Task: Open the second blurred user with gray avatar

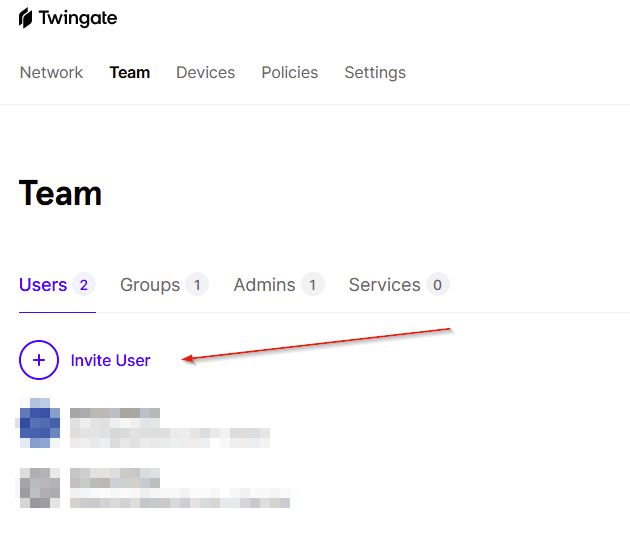Action: 155,488
